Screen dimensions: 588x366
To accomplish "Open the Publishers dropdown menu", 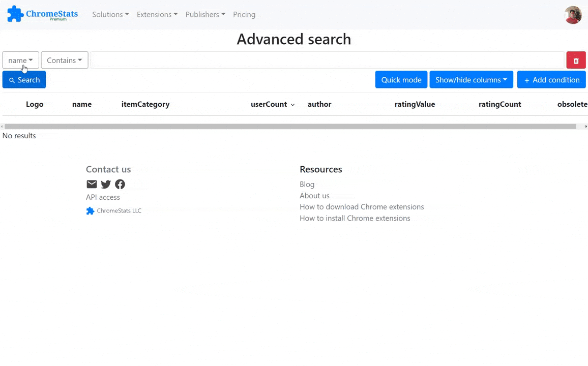I will tap(205, 15).
